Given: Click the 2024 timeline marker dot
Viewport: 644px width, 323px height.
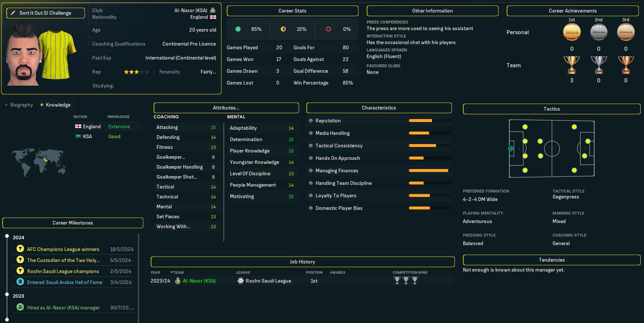Looking at the screenshot, I should pyautogui.click(x=7, y=236).
